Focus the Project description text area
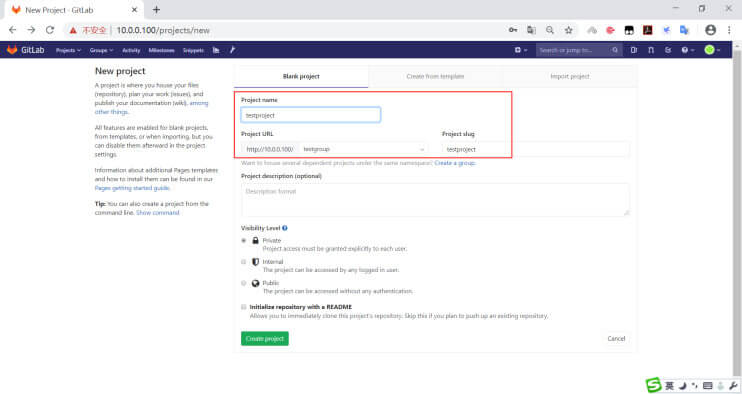The image size is (742, 394). (435, 200)
